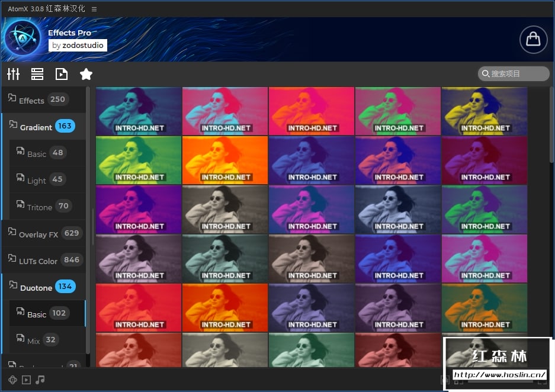
Task: Expand the Overlay FX category (629)
Action: pyautogui.click(x=44, y=233)
